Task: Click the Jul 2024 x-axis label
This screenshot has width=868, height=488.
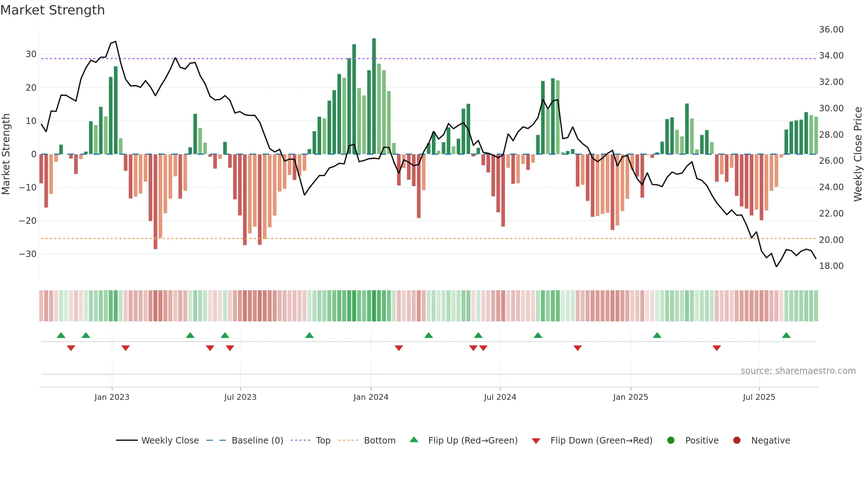Action: pyautogui.click(x=500, y=397)
